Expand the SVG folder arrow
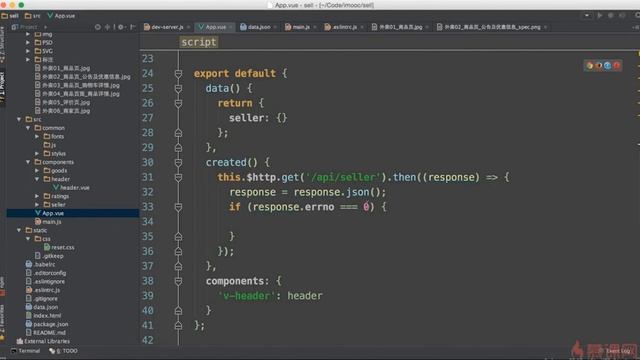Viewport: 640px width, 360px height. 28,51
